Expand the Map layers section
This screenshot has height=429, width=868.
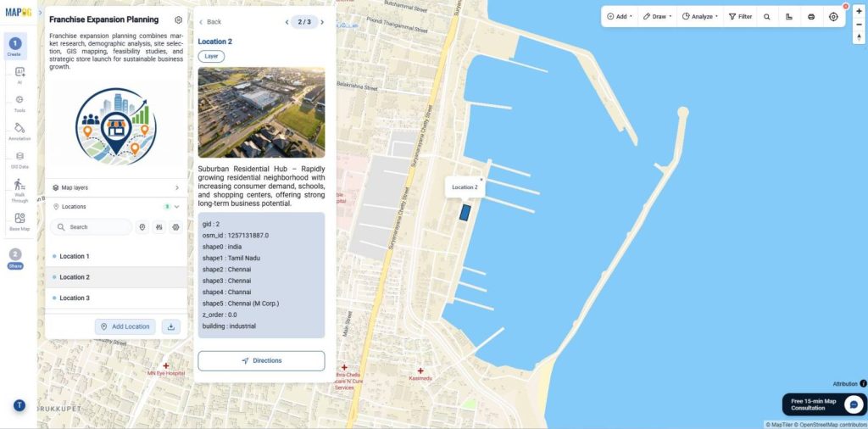tap(116, 187)
